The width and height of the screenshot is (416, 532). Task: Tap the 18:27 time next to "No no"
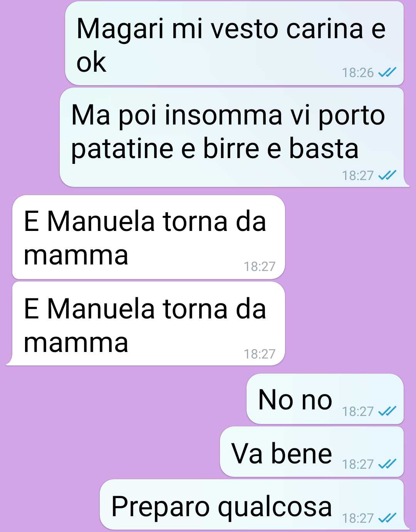point(358,411)
